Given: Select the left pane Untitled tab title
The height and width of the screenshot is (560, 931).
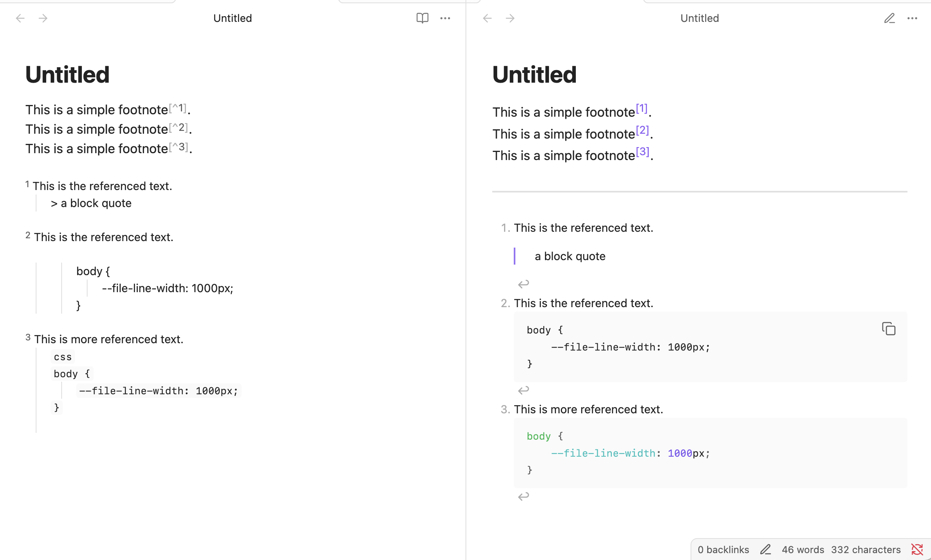Looking at the screenshot, I should coord(232,18).
